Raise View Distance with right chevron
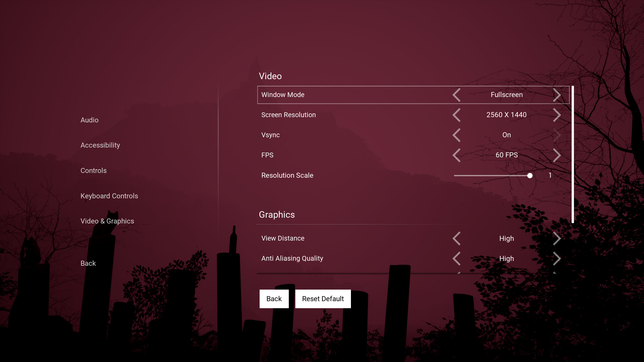This screenshot has height=362, width=644. pos(557,238)
